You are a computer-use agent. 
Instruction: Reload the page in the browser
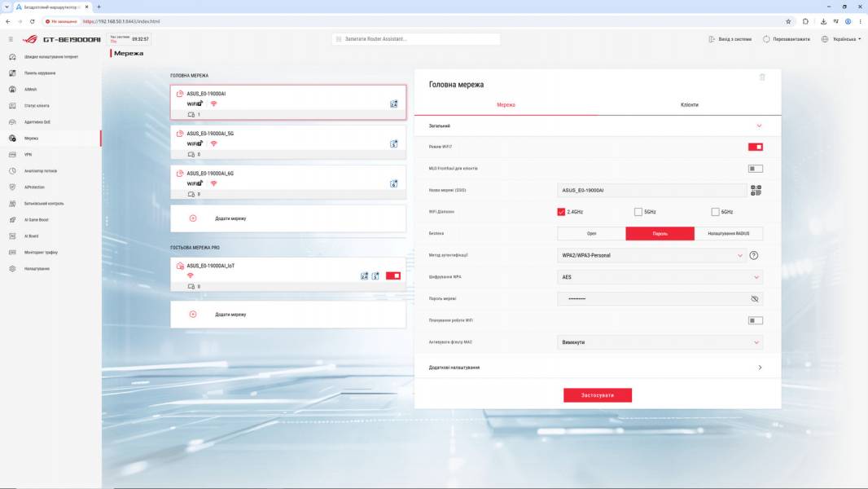(x=32, y=22)
